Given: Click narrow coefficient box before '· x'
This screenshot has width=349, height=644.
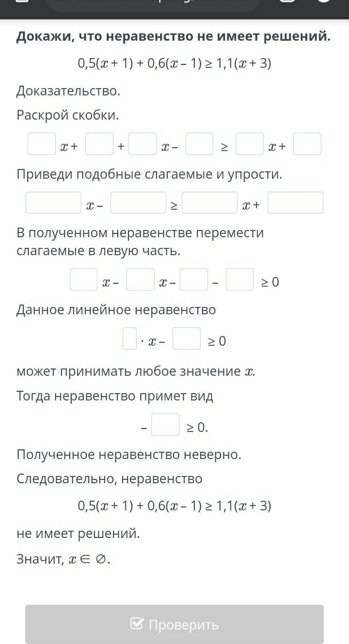Looking at the screenshot, I should 130,338.
